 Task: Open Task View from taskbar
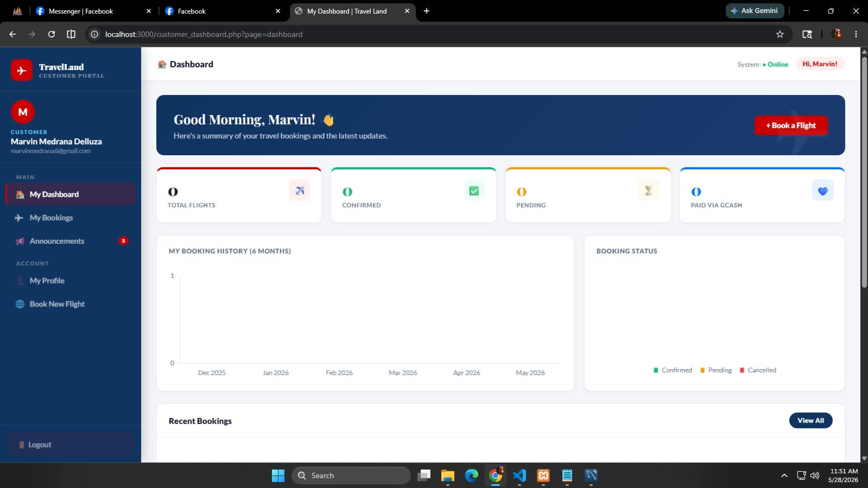pyautogui.click(x=424, y=476)
